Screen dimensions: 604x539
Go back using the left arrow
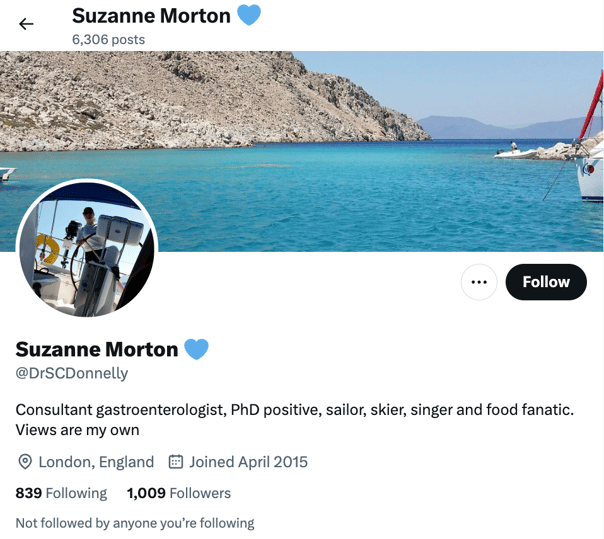26,24
